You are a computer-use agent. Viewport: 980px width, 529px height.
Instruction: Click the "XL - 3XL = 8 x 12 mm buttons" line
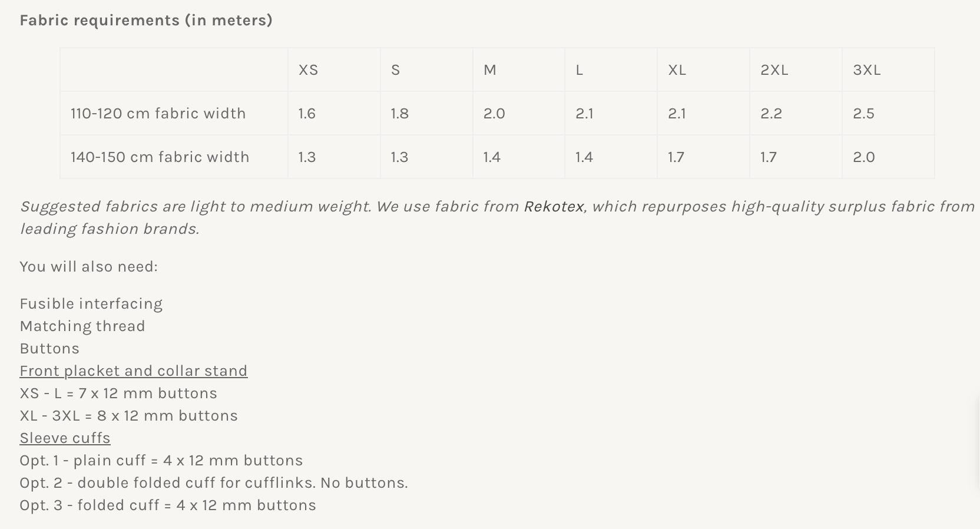coord(128,416)
